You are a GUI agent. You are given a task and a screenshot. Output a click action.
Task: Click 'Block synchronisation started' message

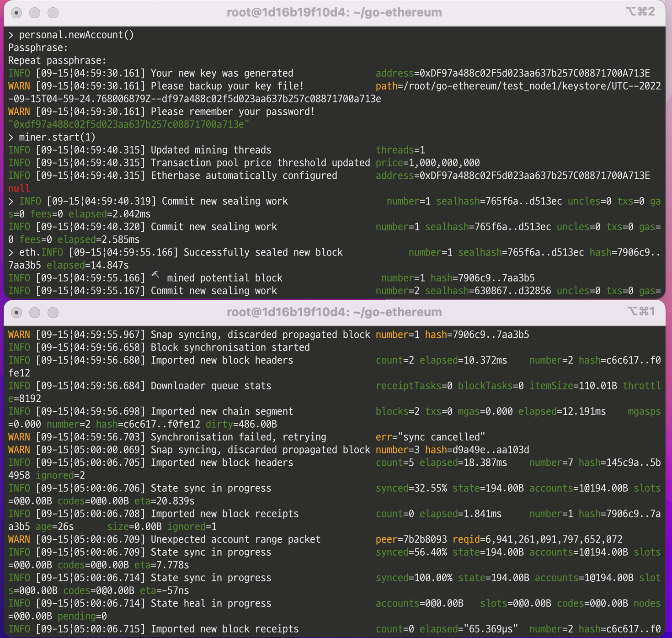pyautogui.click(x=230, y=347)
